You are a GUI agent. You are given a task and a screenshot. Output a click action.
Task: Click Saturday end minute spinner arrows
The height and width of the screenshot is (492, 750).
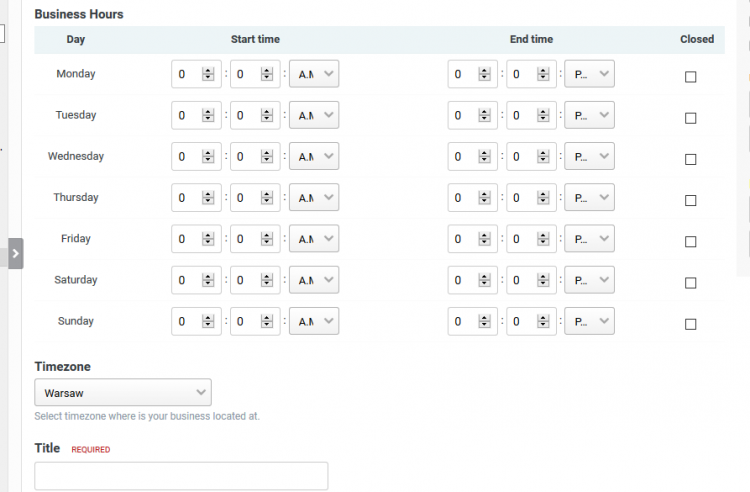pos(543,280)
